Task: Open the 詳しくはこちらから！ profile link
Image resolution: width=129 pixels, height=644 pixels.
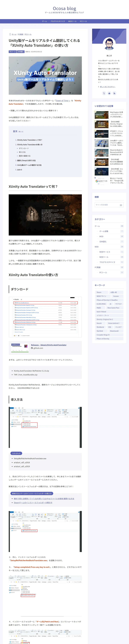Action: pyautogui.click(x=107, y=87)
